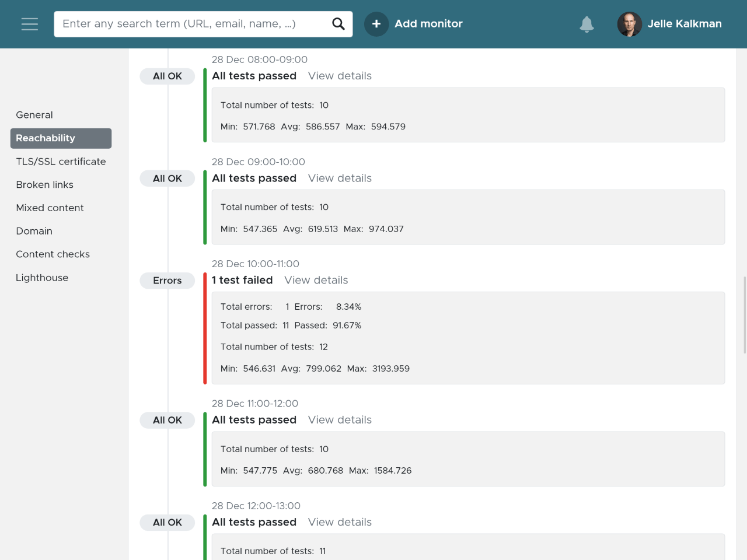Click the All OK badge for 08:00-09:00
Image resolution: width=747 pixels, height=560 pixels.
click(x=167, y=76)
